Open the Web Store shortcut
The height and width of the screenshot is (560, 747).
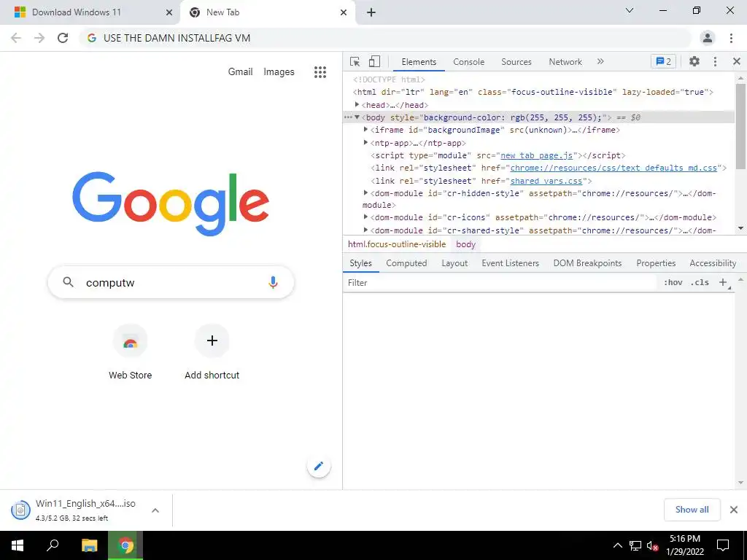tap(130, 351)
